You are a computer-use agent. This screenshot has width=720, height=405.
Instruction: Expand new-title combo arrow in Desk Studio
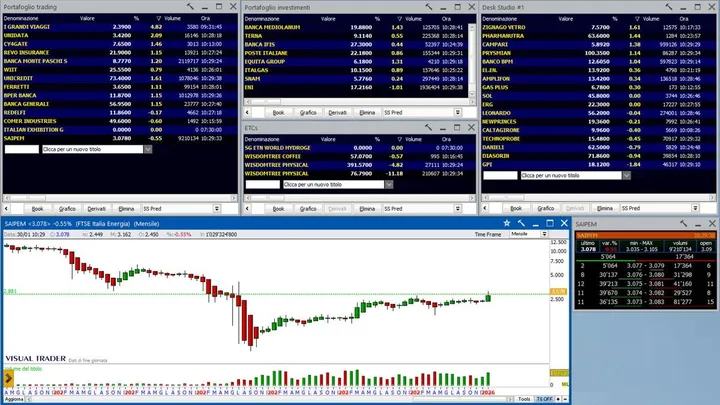pos(626,175)
